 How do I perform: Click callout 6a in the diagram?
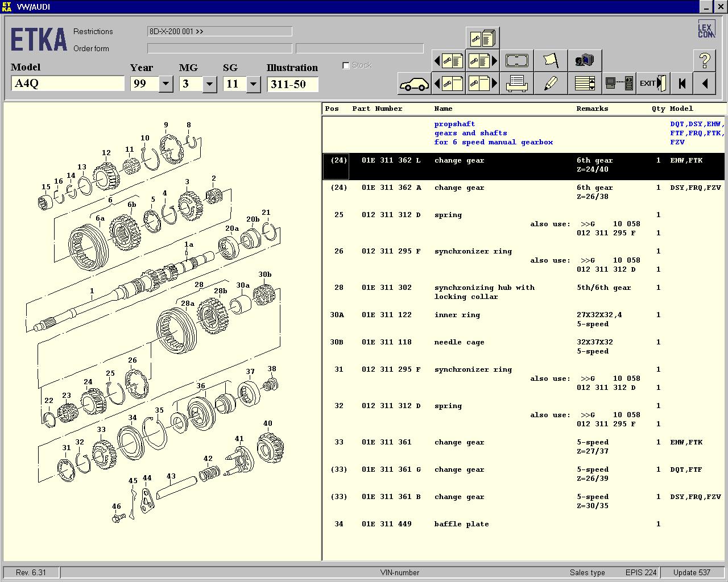tap(100, 218)
